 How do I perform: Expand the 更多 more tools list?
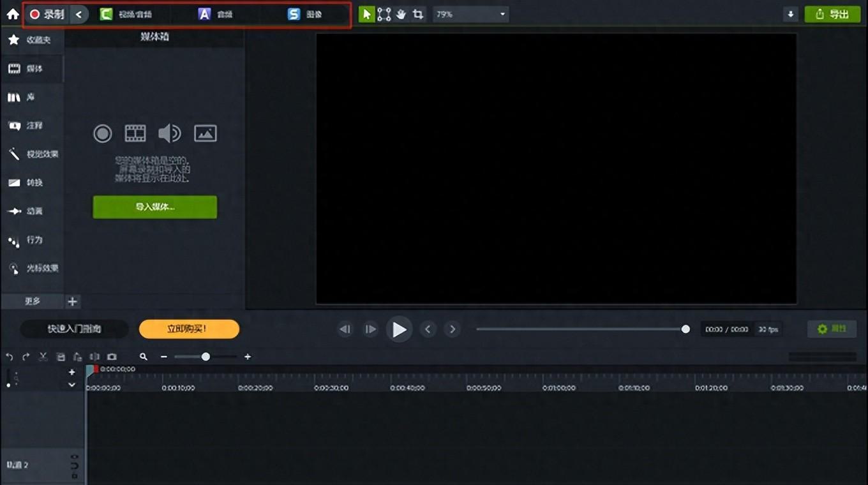(32, 301)
